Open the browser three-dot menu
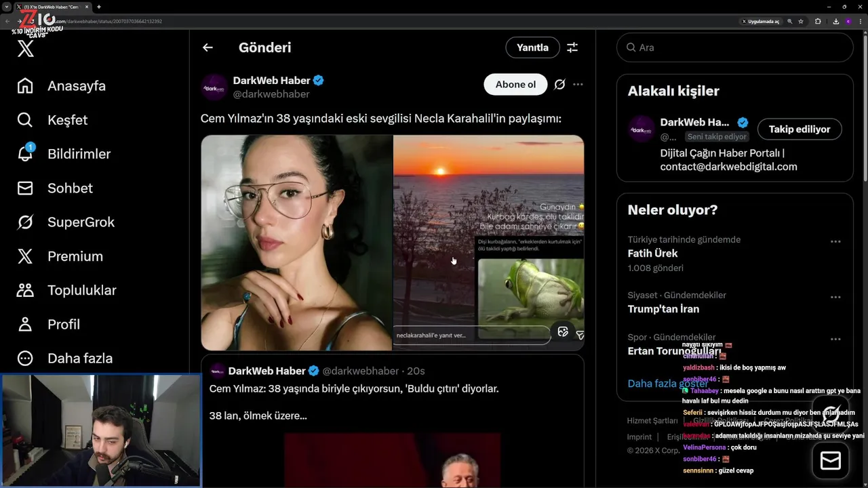 [x=861, y=21]
